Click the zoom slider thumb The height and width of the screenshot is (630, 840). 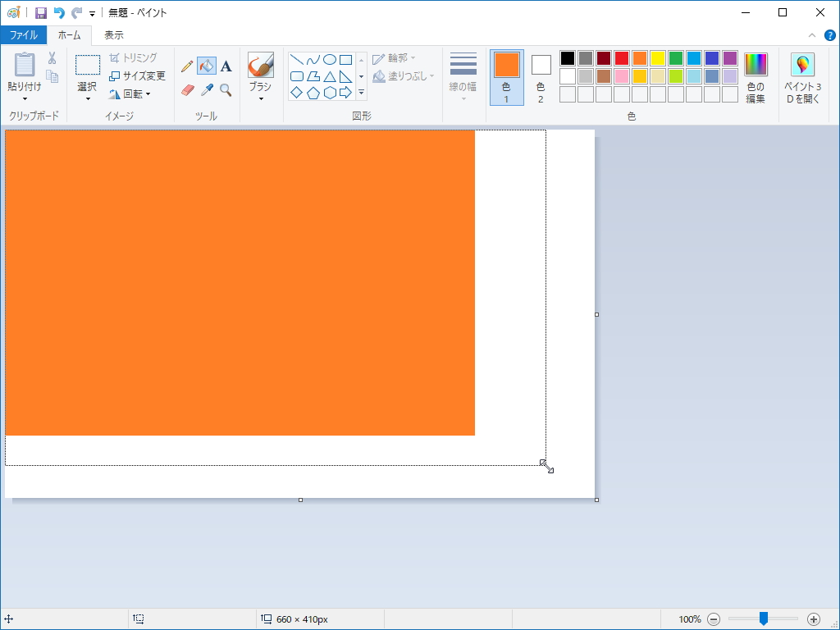(x=764, y=619)
